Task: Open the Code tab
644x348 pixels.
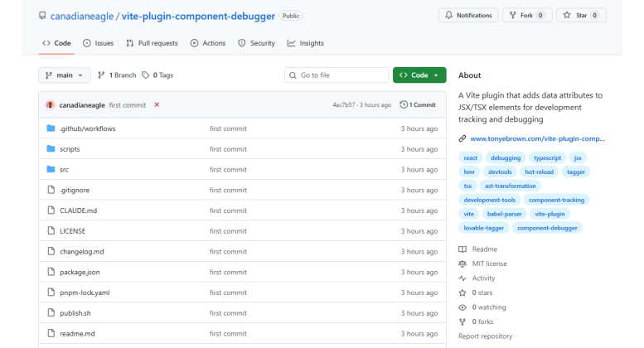Action: coord(56,43)
